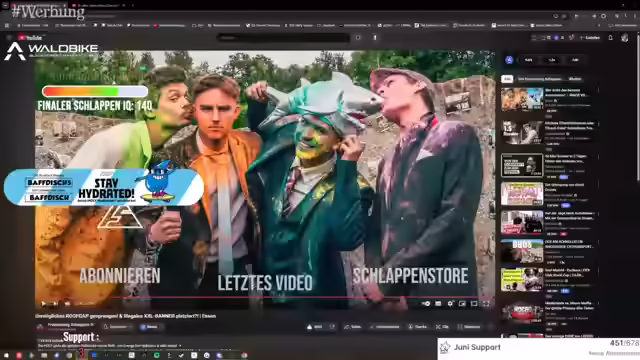This screenshot has height=360, width=640.
Task: Open the account avatar menu
Action: [x=624, y=38]
